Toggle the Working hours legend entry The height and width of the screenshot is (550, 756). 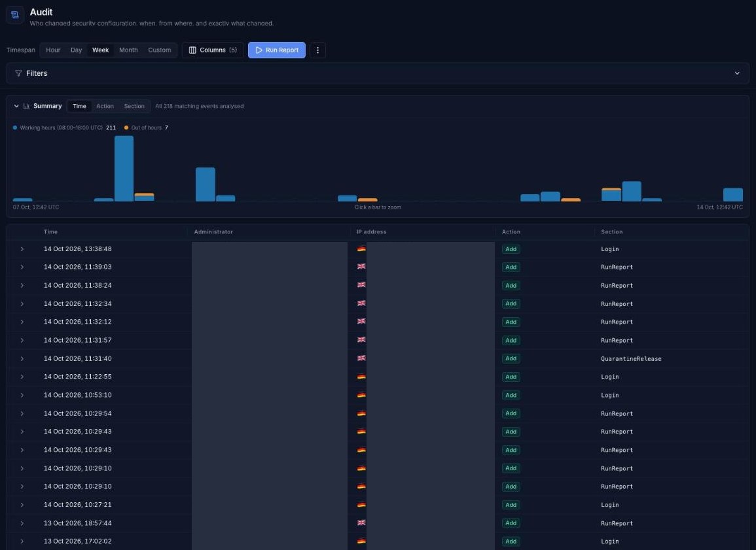(x=64, y=128)
